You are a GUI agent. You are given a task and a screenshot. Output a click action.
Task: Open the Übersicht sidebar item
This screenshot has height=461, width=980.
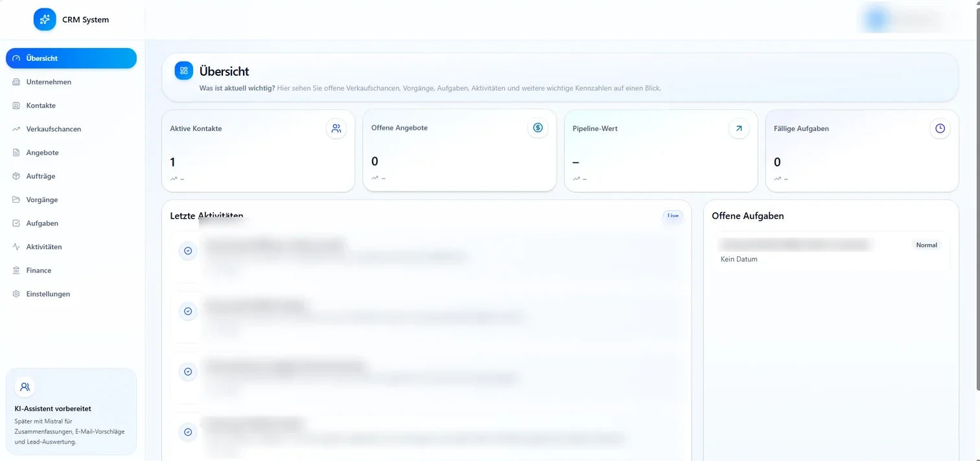pos(71,58)
